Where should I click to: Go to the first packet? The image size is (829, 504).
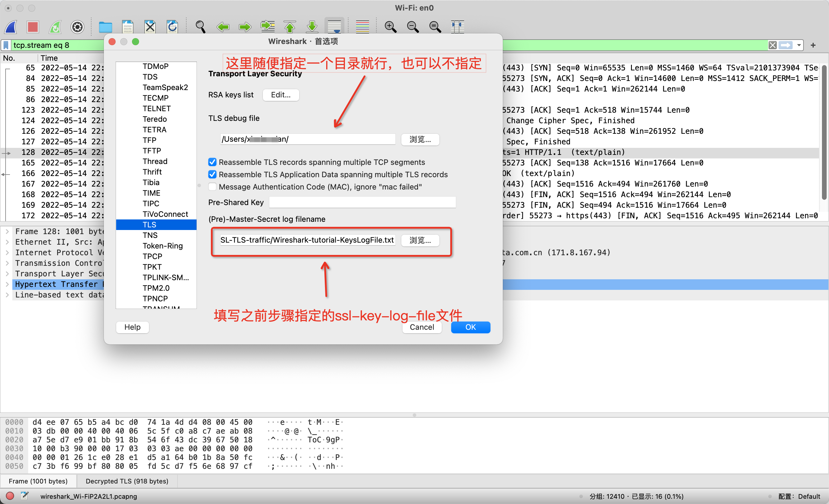point(289,27)
